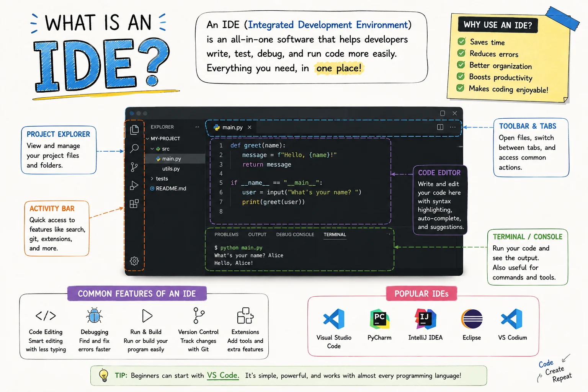Switch to the PROBLEMS panel tab
The height and width of the screenshot is (392, 588).
[x=226, y=235]
